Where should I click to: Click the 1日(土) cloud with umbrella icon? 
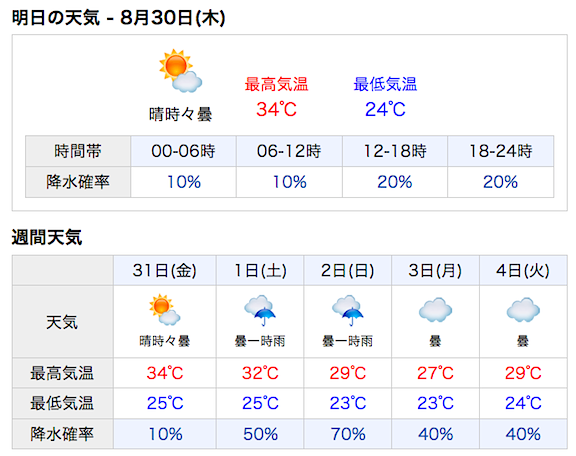click(x=260, y=310)
